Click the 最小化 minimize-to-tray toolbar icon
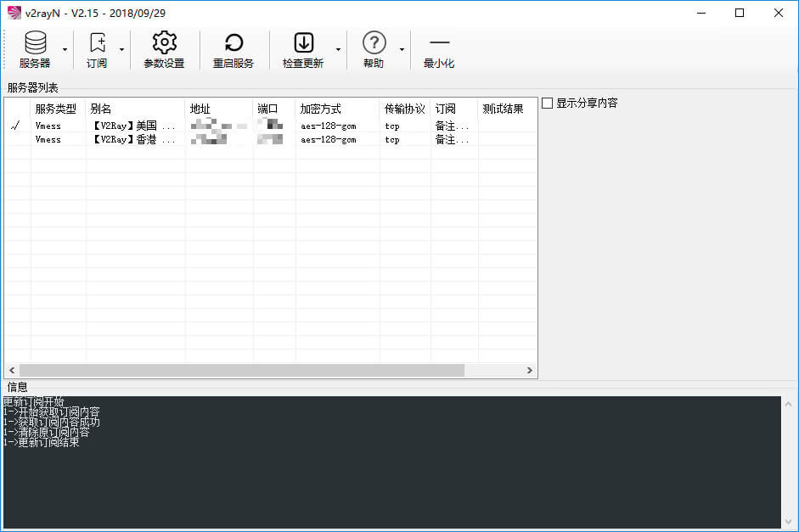Screen dimensions: 799x532 tap(439, 49)
